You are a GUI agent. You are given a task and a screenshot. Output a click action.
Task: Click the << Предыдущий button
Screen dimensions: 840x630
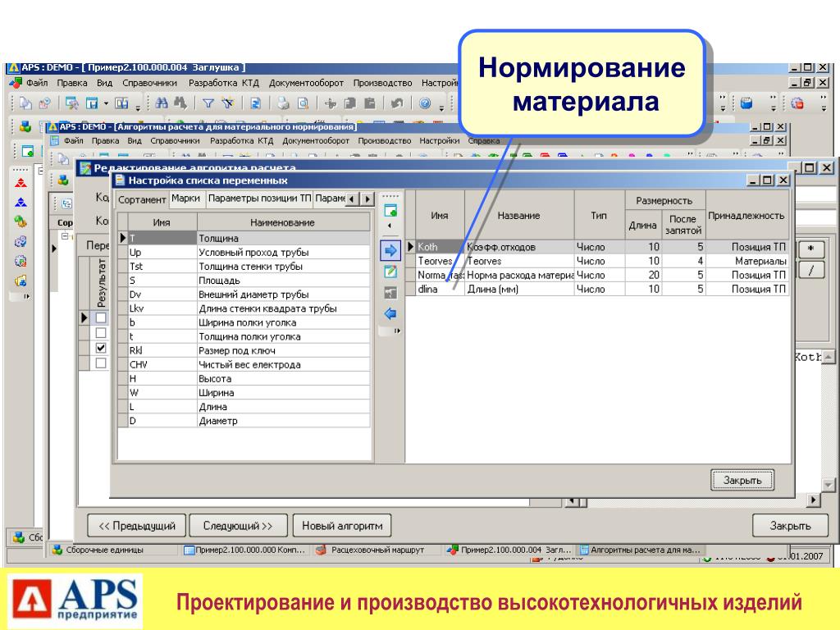click(137, 526)
